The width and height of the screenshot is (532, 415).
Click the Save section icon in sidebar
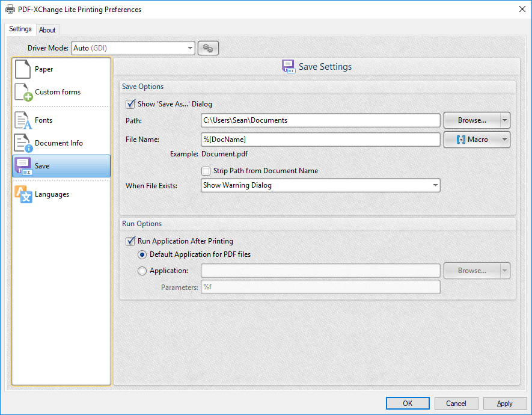pyautogui.click(x=23, y=166)
